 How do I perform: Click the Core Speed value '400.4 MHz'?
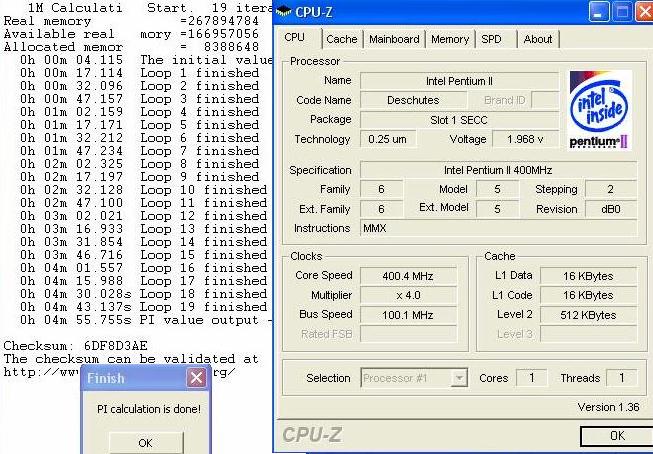(x=408, y=276)
